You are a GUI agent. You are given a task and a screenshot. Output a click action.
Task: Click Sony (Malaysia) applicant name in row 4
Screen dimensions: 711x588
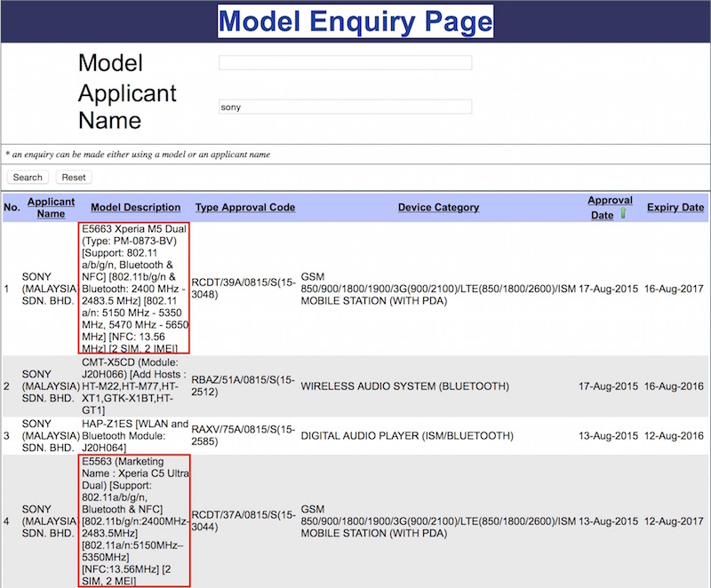pyautogui.click(x=50, y=521)
